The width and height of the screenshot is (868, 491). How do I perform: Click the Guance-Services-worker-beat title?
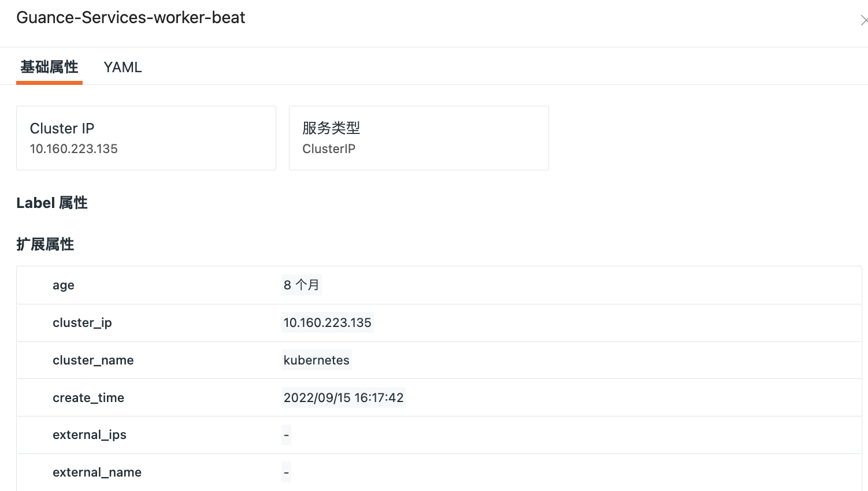(131, 18)
